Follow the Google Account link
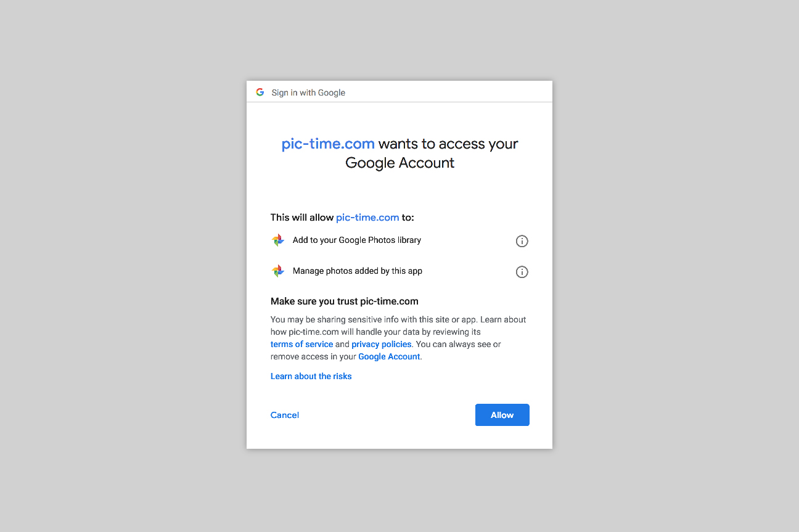 point(389,356)
